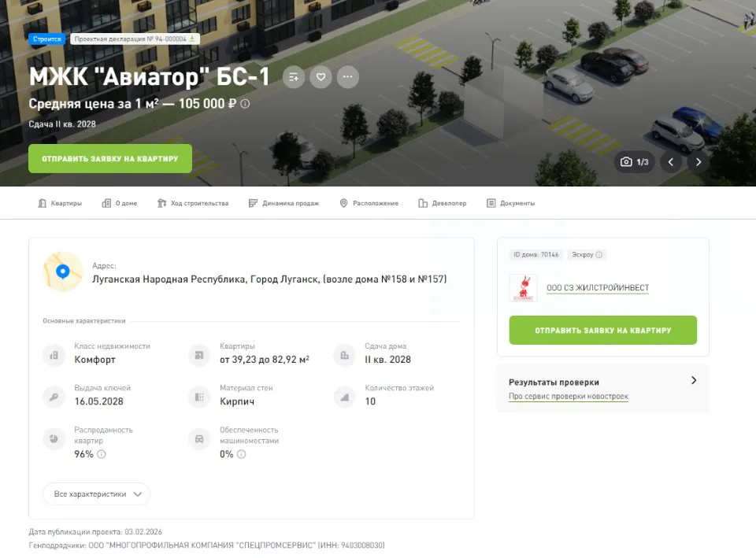Expand Все характеристики dropdown
The height and width of the screenshot is (558, 756).
pyautogui.click(x=97, y=494)
